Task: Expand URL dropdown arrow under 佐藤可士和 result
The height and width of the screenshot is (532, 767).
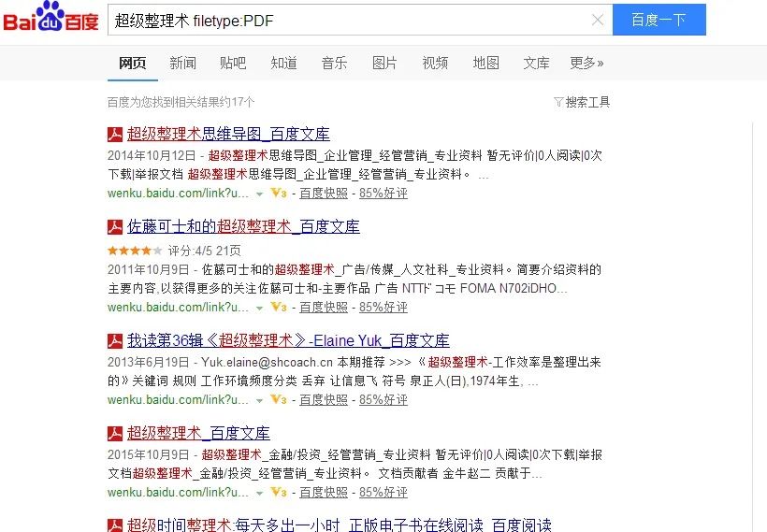Action: point(259,308)
